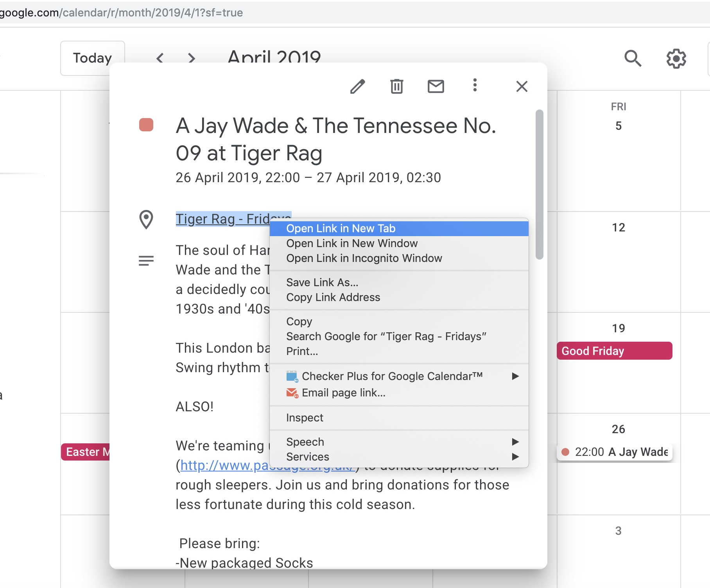
Task: Choose Inspect from the context menu
Action: click(399, 418)
